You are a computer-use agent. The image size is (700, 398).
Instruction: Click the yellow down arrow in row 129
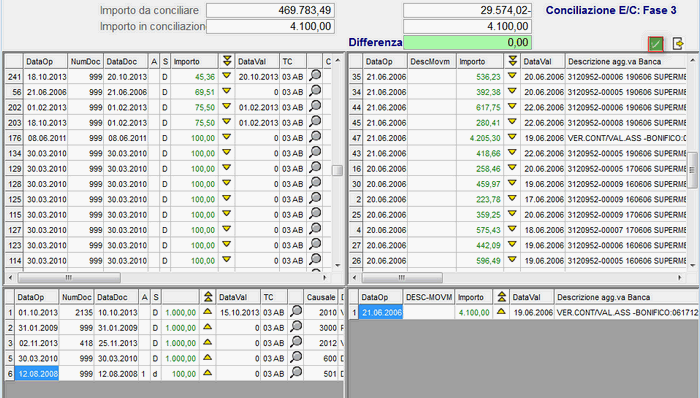point(227,168)
